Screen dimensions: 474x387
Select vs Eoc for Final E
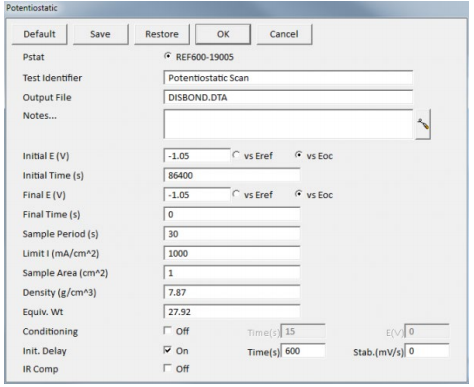coord(299,194)
